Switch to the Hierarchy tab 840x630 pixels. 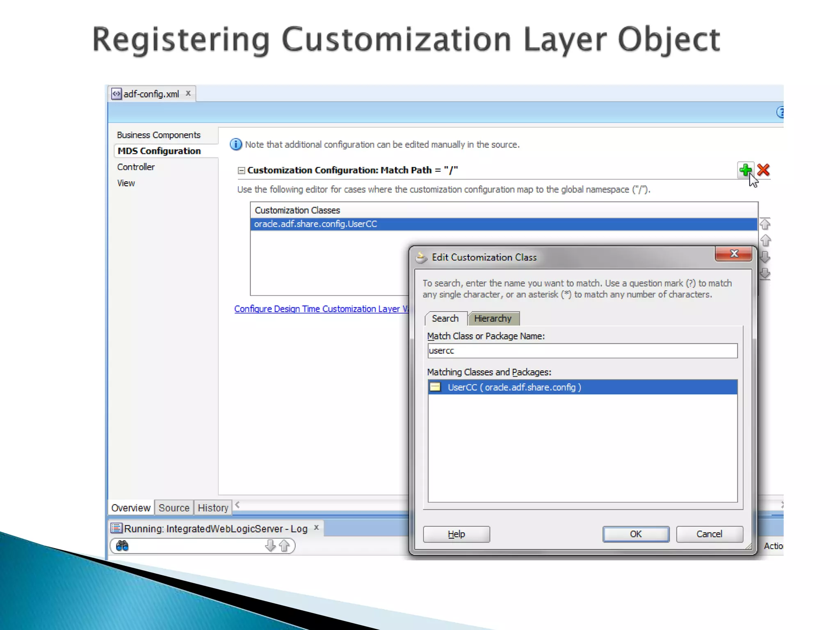(493, 319)
